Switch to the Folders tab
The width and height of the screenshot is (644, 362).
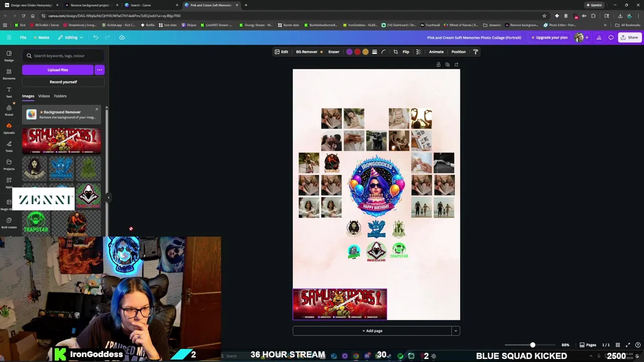(x=60, y=96)
